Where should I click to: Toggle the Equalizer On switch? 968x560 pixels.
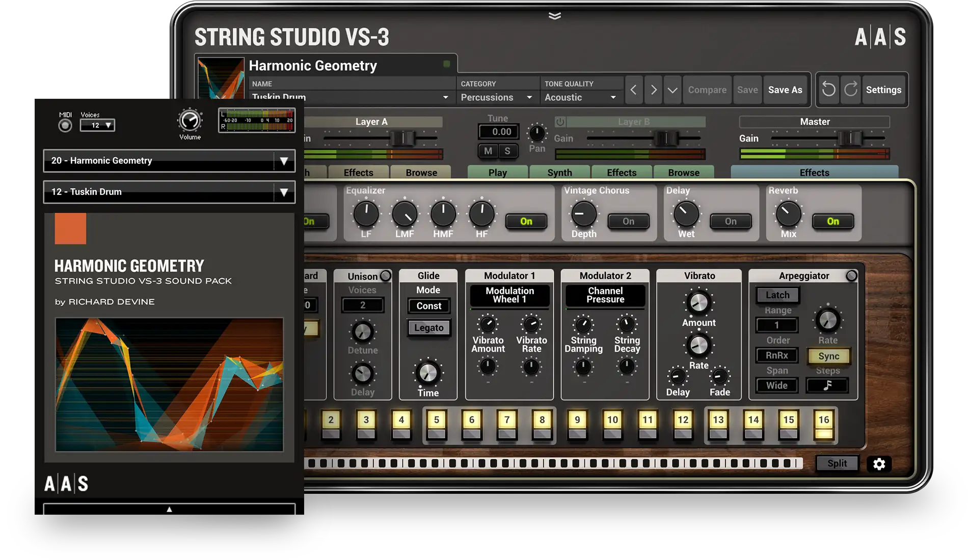526,221
